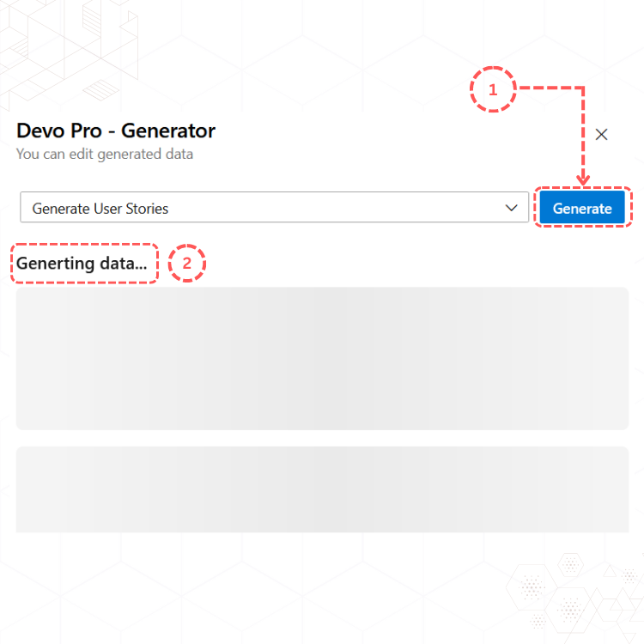Close the Devo Pro Generator dialog
Screen dimensions: 644x644
coord(601,134)
